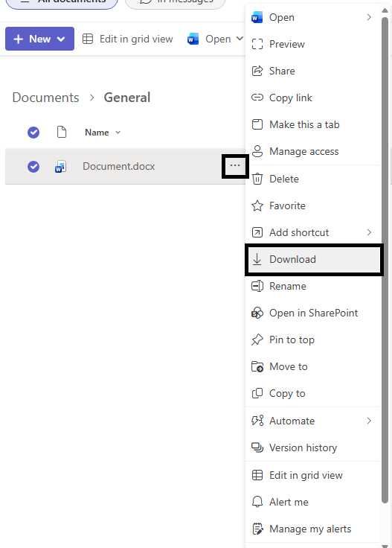Click the context menu vertical scrollbar
Image resolution: width=392 pixels, height=548 pixels.
pos(385,260)
